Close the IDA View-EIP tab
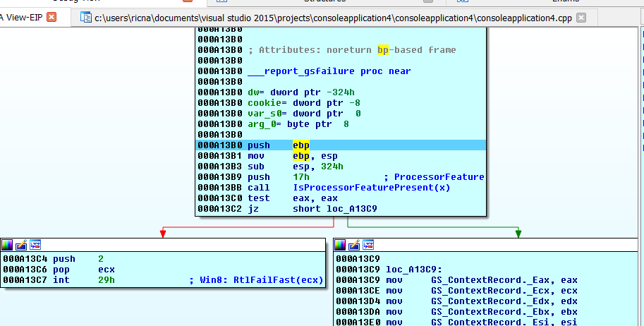 51,18
